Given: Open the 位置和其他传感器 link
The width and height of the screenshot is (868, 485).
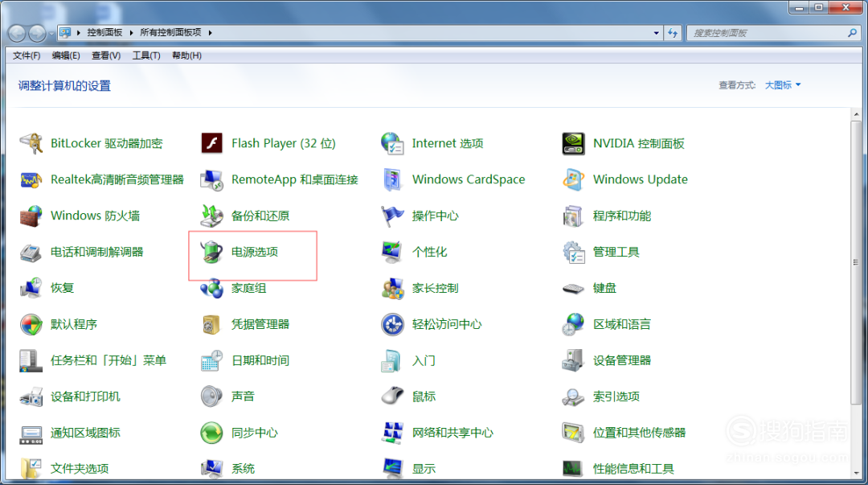Looking at the screenshot, I should pos(640,433).
